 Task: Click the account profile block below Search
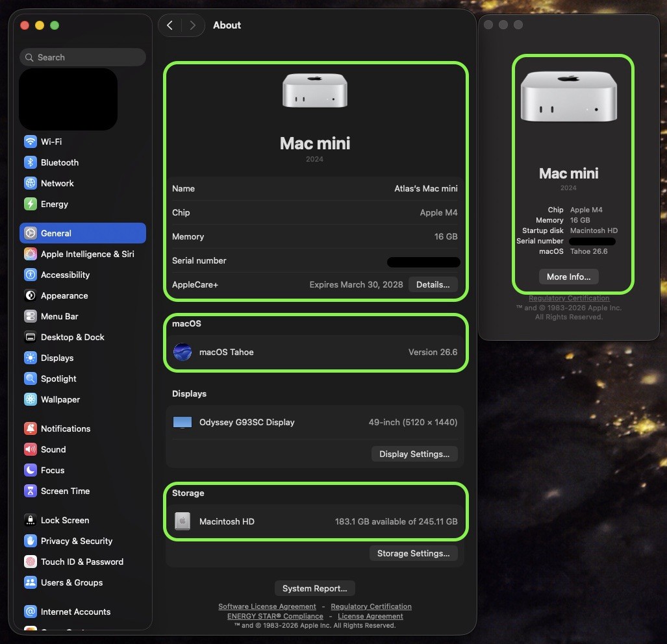coord(68,99)
